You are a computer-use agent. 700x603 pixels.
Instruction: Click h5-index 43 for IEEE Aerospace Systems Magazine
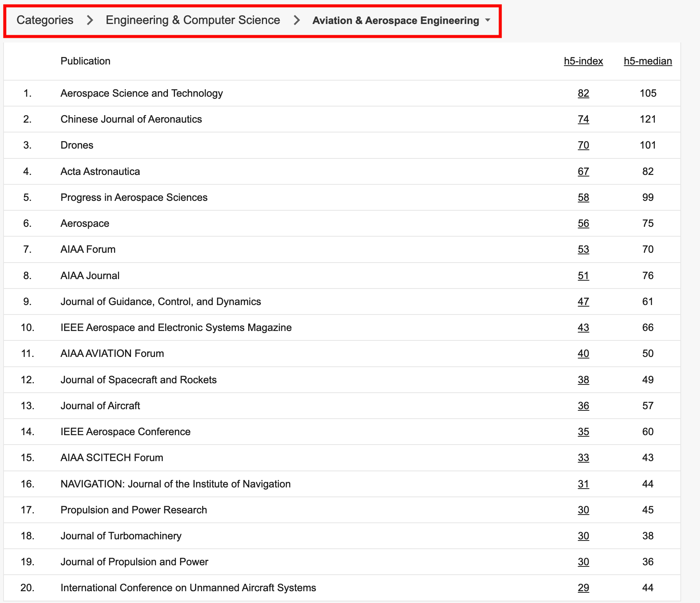click(583, 327)
